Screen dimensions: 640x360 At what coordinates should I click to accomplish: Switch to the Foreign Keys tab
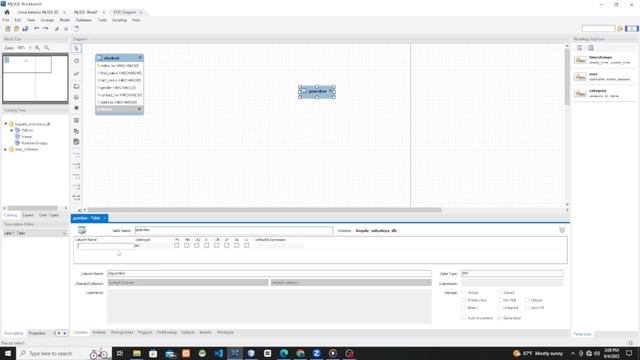[x=122, y=332]
